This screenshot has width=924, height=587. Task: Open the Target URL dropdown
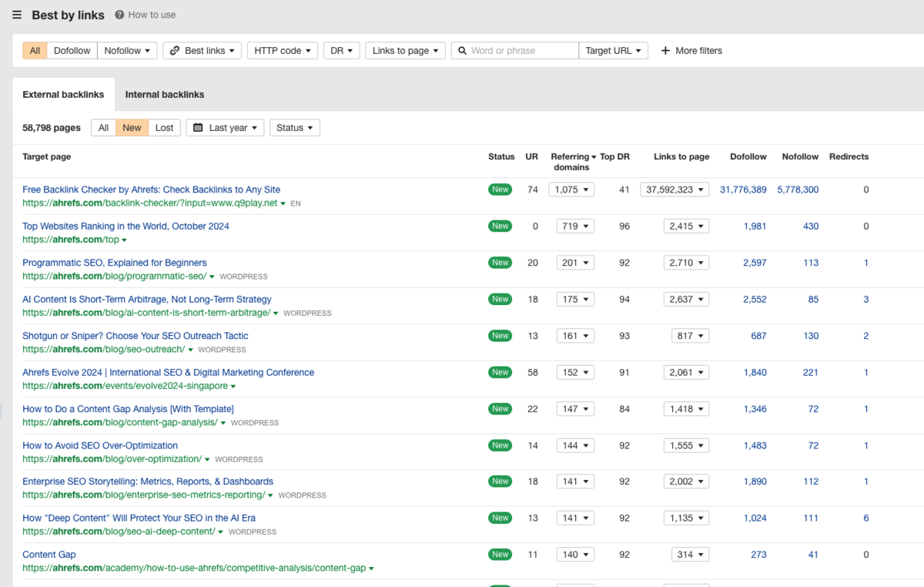(613, 51)
